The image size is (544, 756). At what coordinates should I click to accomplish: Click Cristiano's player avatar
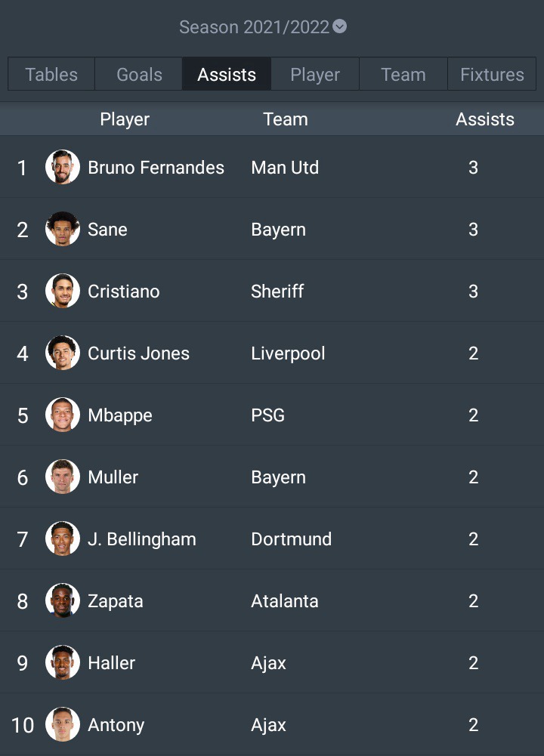point(63,291)
